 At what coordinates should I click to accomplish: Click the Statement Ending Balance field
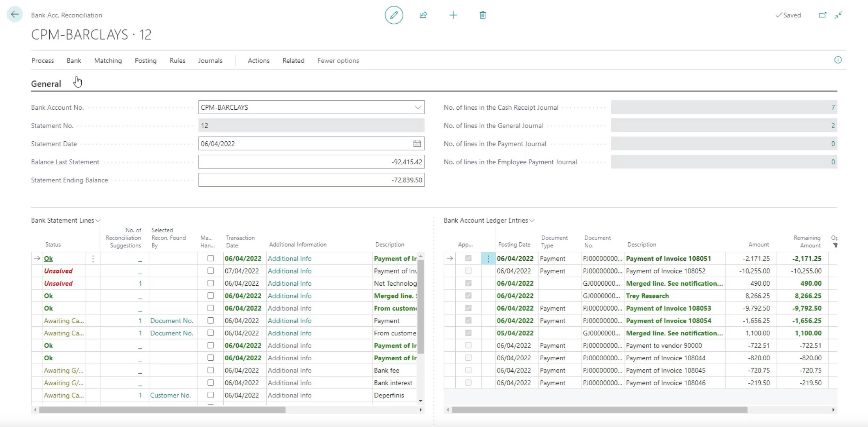tap(311, 180)
